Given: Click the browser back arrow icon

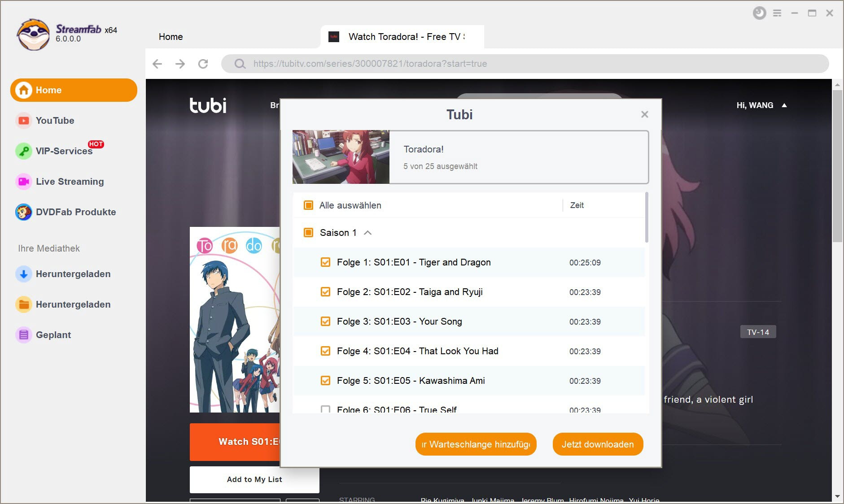Looking at the screenshot, I should [157, 64].
